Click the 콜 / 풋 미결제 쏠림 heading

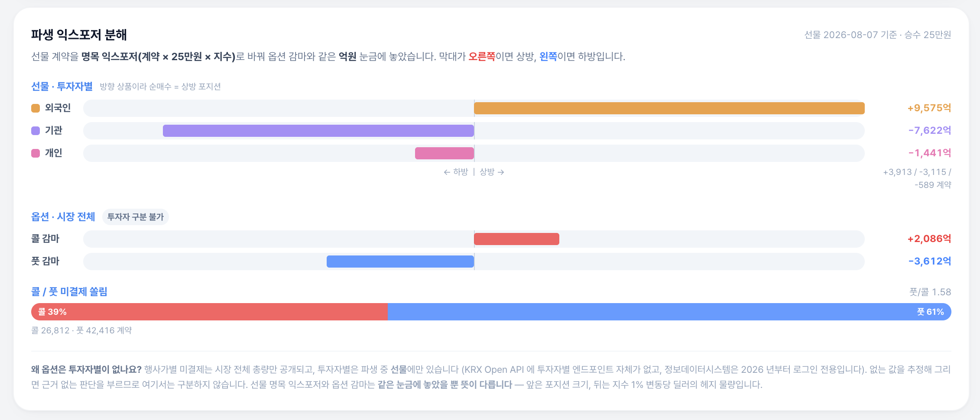[69, 292]
